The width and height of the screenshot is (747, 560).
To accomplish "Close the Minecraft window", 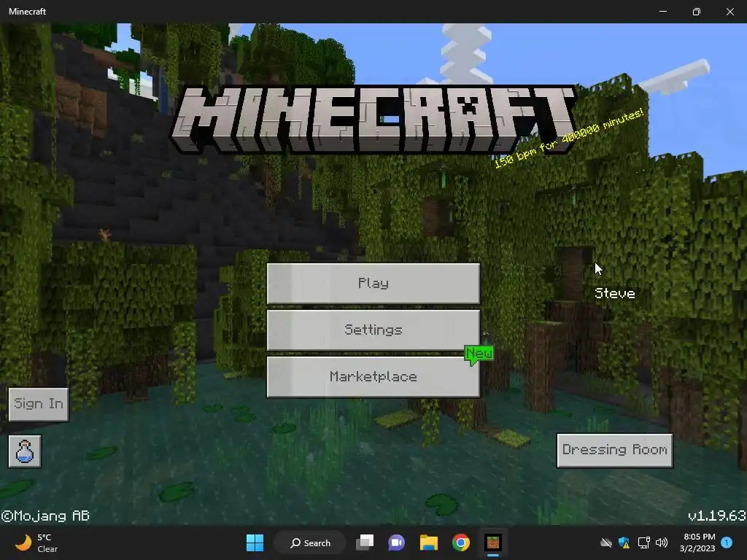I will pyautogui.click(x=729, y=12).
